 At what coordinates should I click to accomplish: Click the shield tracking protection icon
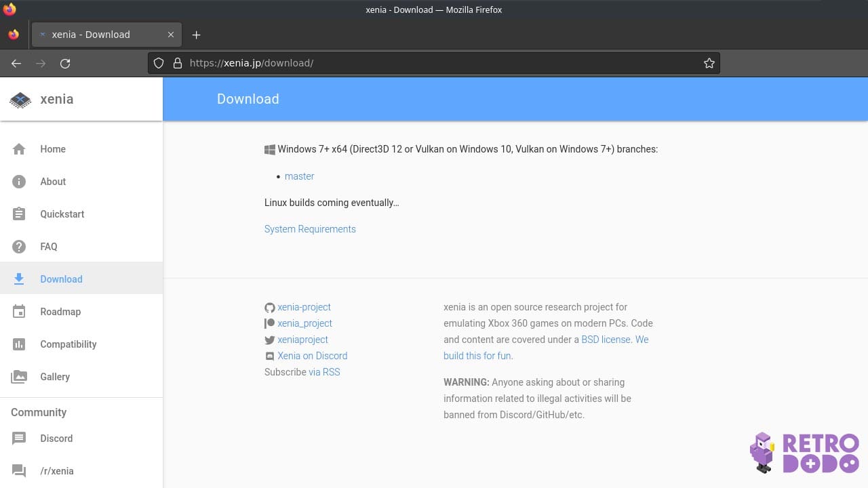tap(159, 63)
